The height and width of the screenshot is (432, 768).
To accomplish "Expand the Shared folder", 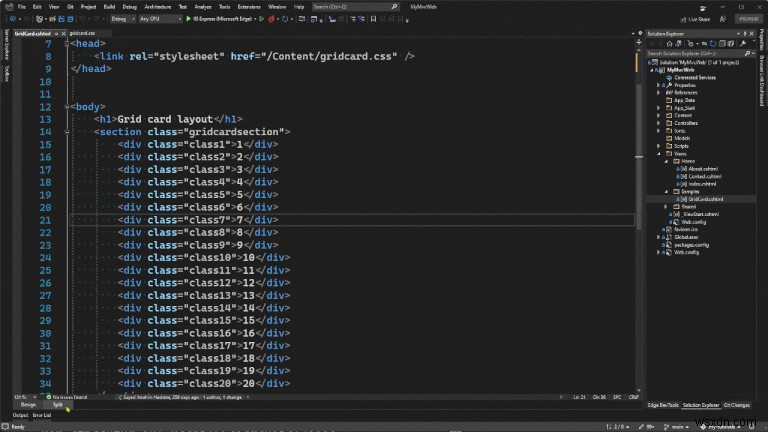I will pyautogui.click(x=666, y=207).
